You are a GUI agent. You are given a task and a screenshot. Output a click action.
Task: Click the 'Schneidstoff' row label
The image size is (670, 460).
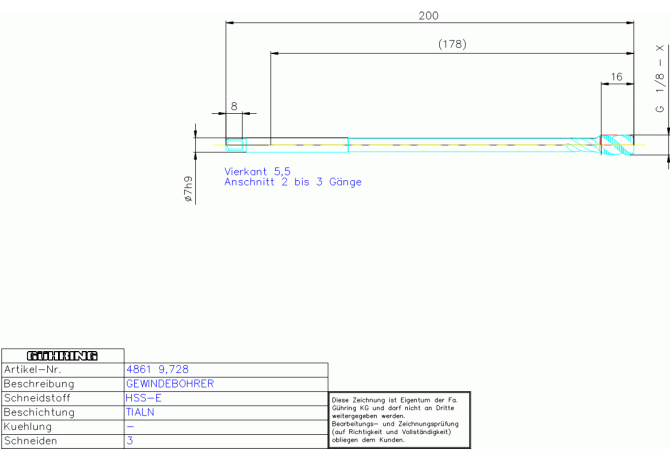tap(37, 398)
